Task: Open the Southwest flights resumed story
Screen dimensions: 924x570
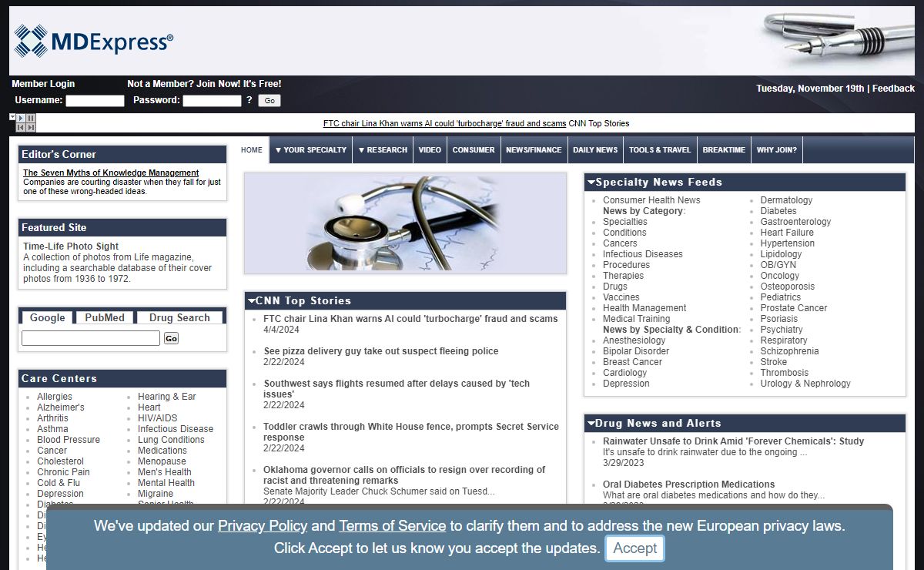Action: coord(397,389)
